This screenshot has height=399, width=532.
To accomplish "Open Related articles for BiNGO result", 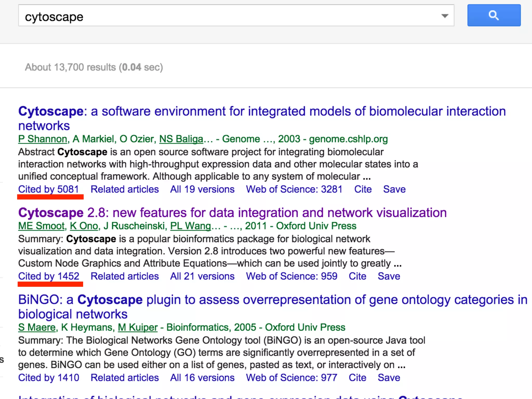I will point(125,378).
